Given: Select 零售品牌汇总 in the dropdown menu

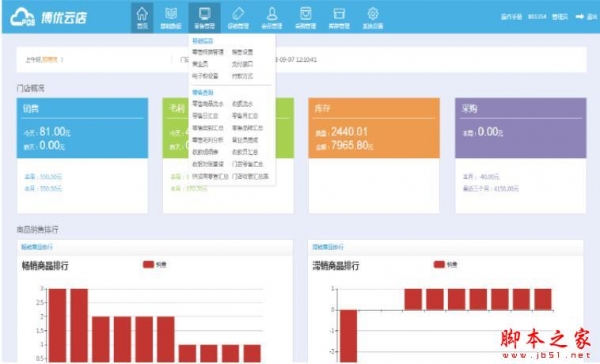Looking at the screenshot, I should pos(247,128).
